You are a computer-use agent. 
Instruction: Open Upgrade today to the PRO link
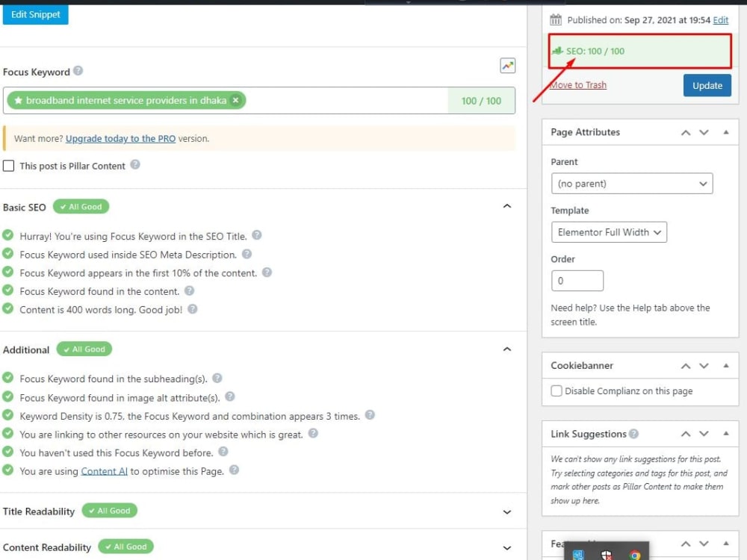pyautogui.click(x=120, y=139)
